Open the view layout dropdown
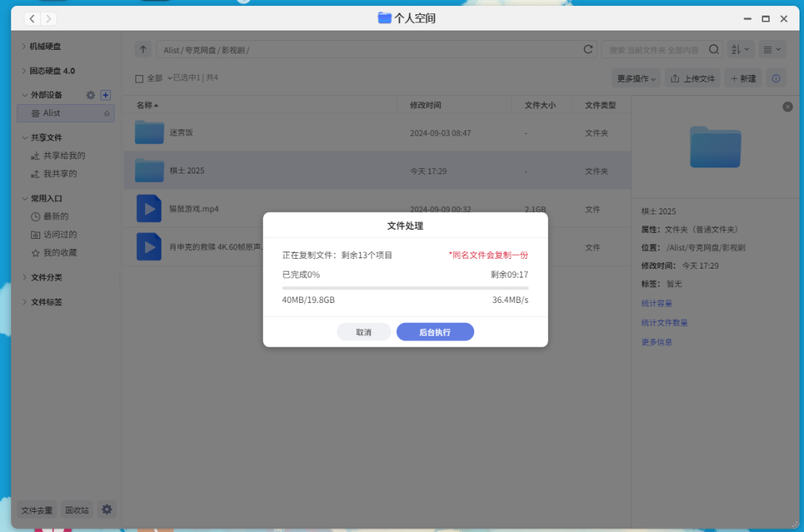This screenshot has height=532, width=804. (x=772, y=48)
